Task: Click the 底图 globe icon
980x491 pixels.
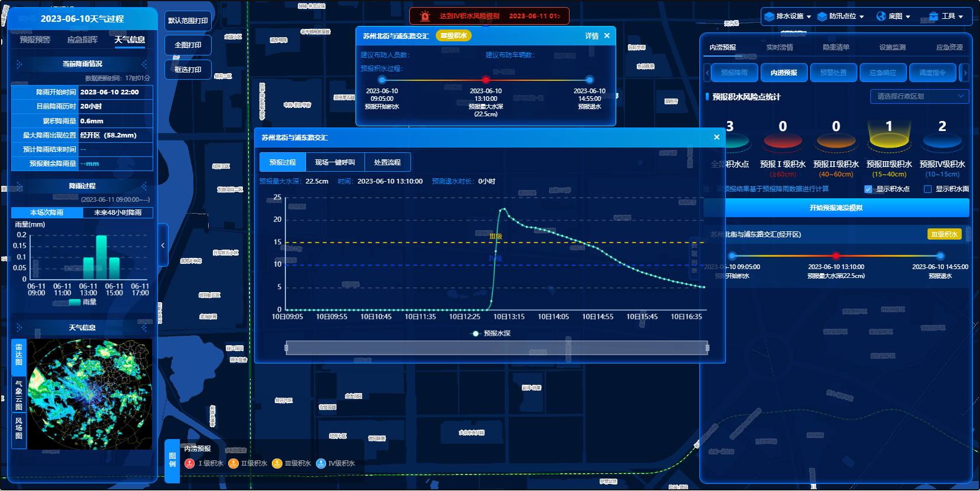Action: pos(881,16)
